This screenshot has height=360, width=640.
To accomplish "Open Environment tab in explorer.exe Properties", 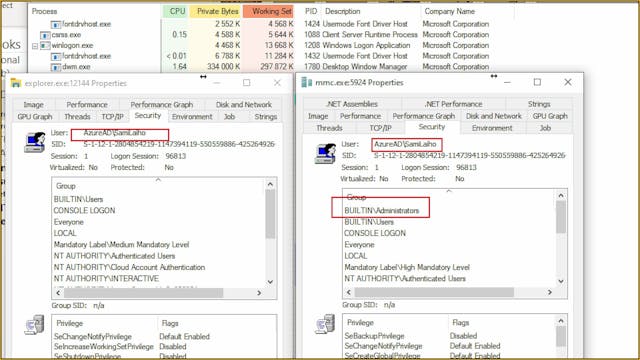I will (192, 117).
